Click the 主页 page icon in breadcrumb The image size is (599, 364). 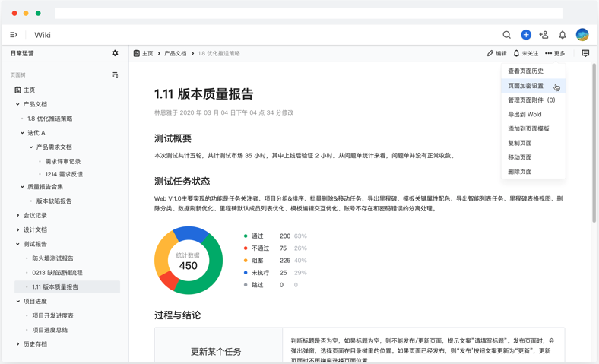pyautogui.click(x=136, y=53)
